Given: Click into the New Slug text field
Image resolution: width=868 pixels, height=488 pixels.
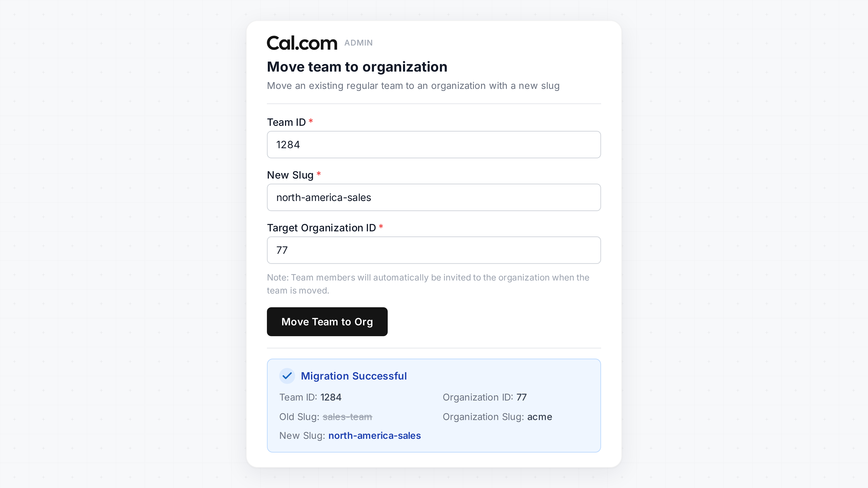Looking at the screenshot, I should (434, 197).
